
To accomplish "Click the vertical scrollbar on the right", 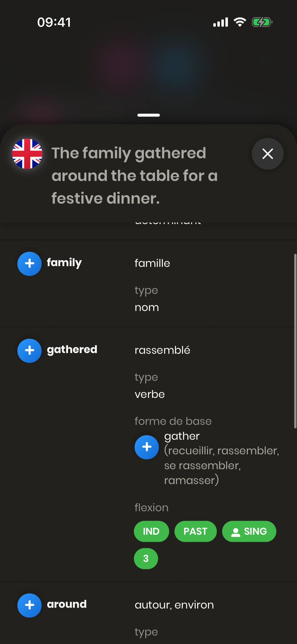I will tap(295, 341).
